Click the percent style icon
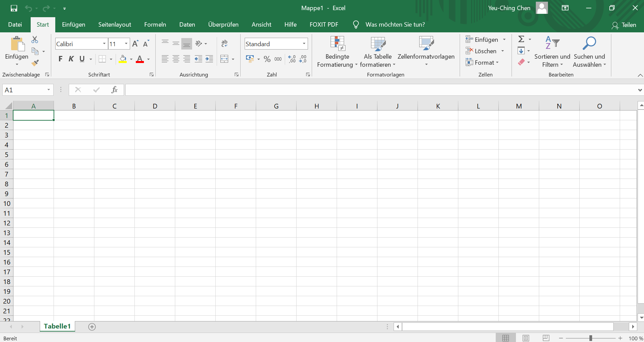The height and width of the screenshot is (342, 644). point(267,59)
